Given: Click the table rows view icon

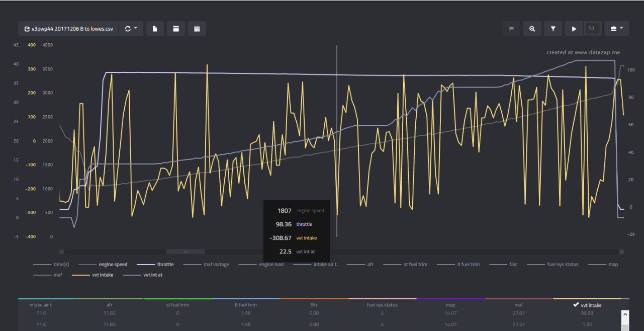Looking at the screenshot, I should click(x=197, y=29).
